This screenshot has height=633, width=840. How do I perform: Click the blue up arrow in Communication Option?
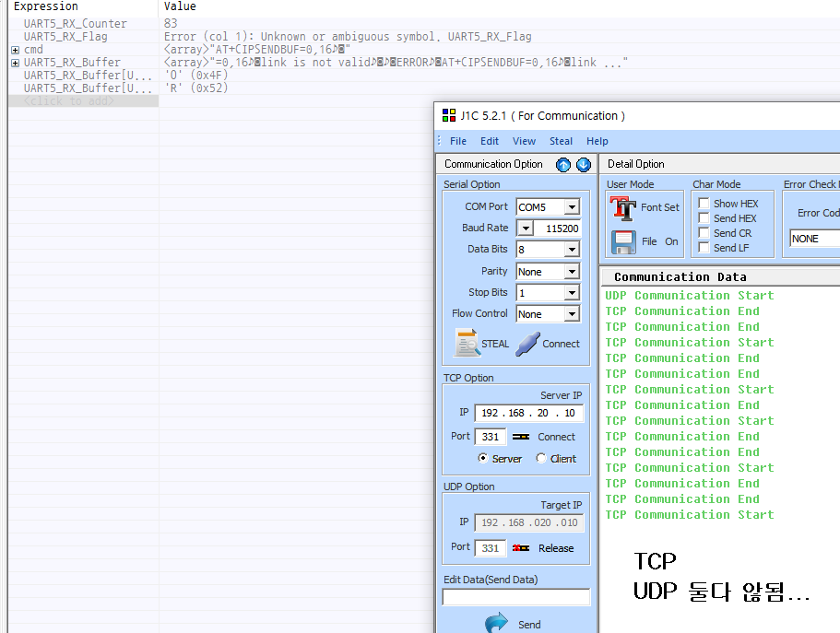563,164
